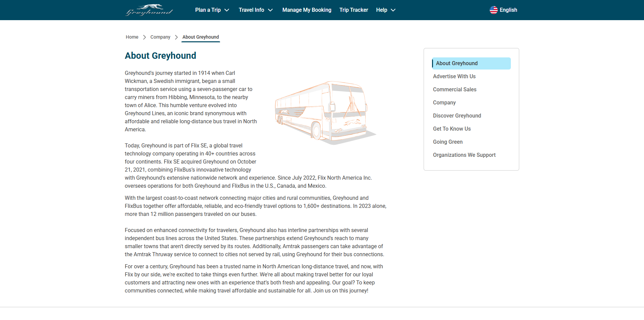Open Get To Know Us page
The height and width of the screenshot is (320, 644).
(x=452, y=129)
